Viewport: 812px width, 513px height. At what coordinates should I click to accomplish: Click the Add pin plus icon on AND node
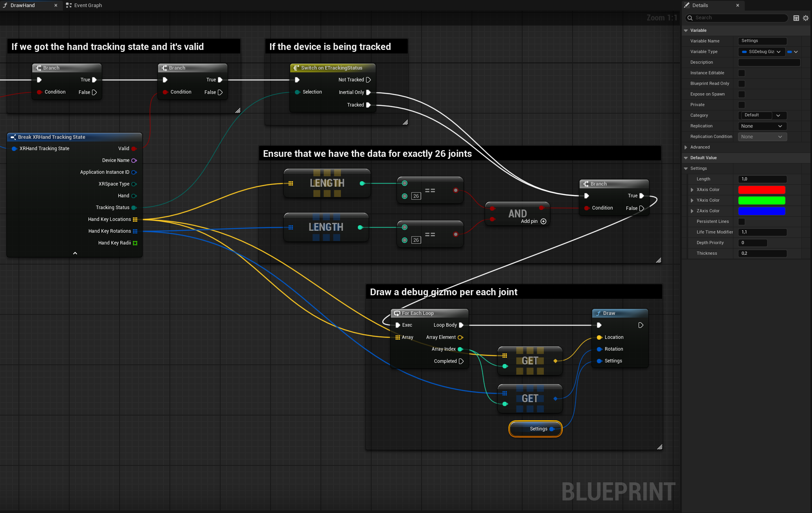[544, 221]
